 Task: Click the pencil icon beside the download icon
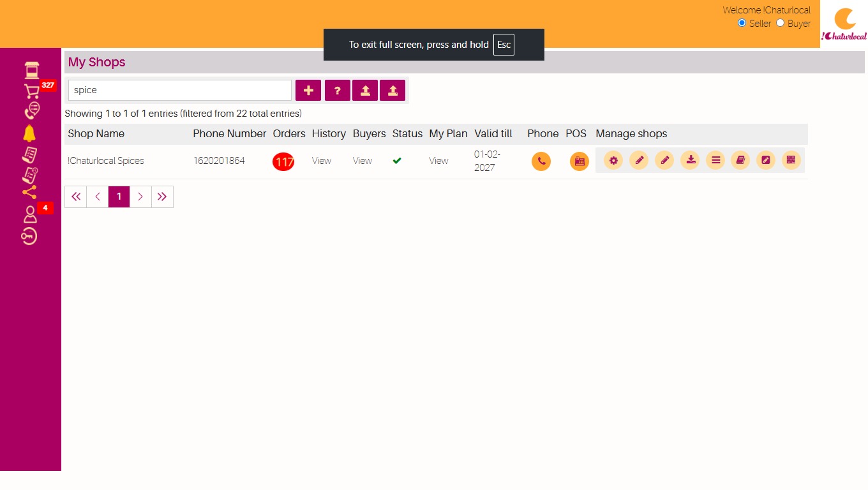click(664, 161)
